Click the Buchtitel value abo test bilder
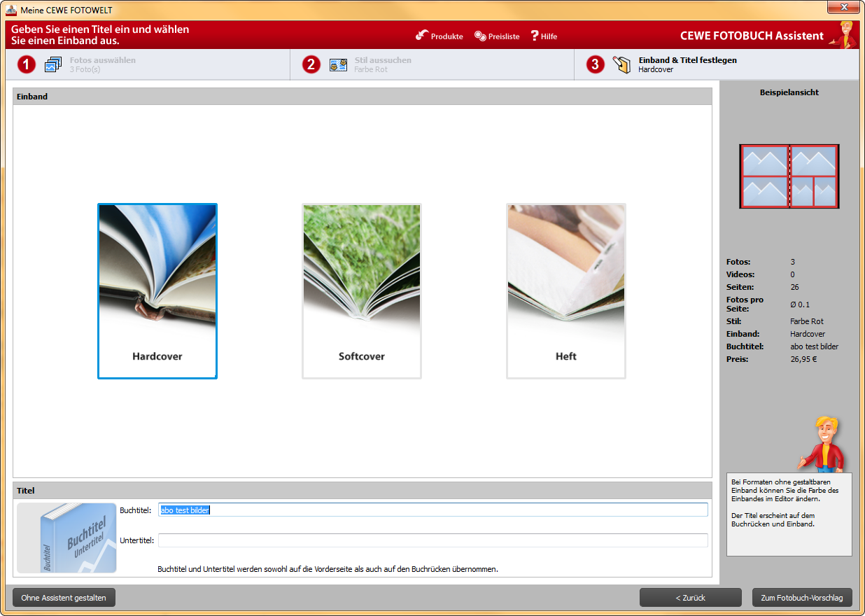 [x=814, y=346]
